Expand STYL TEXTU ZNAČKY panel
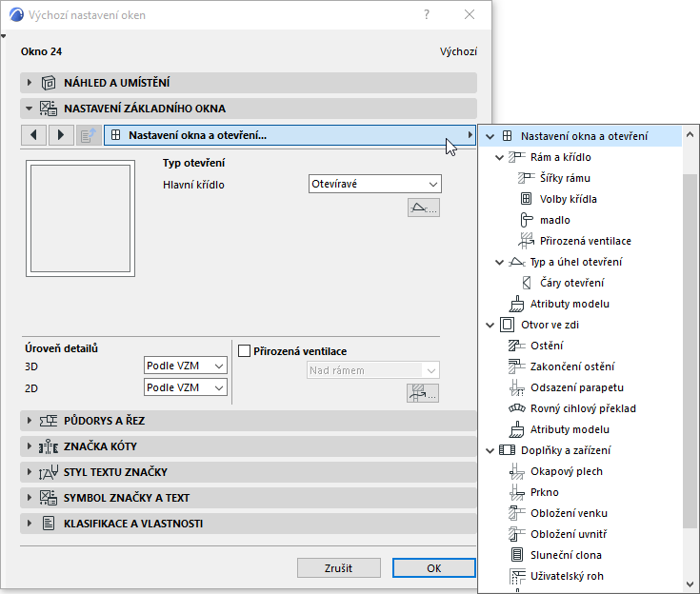Screen dimensions: 700x594 point(29,472)
